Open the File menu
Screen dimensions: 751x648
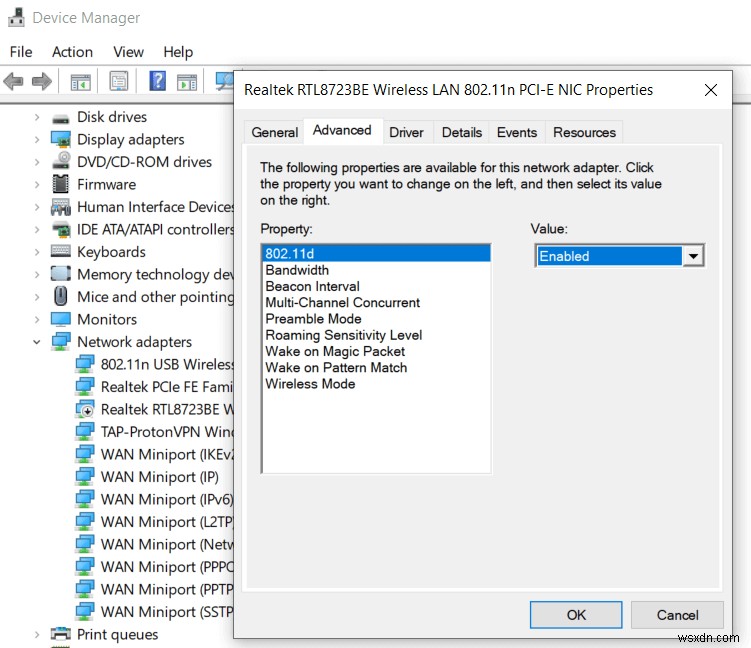point(21,52)
